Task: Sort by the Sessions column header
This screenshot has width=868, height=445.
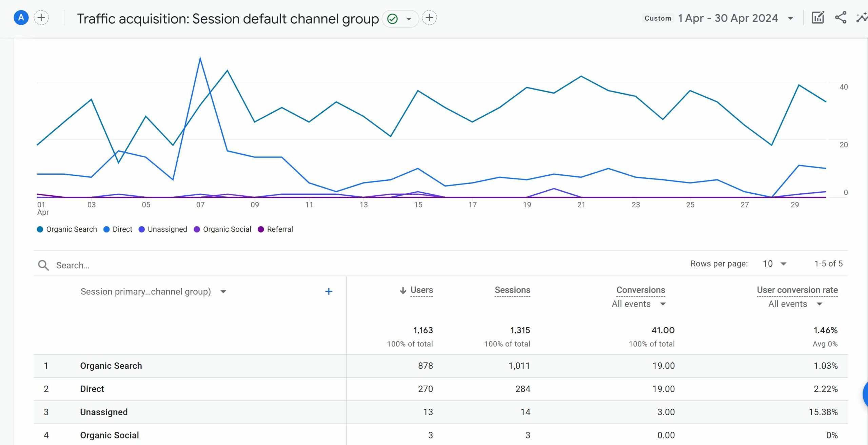Action: [512, 290]
